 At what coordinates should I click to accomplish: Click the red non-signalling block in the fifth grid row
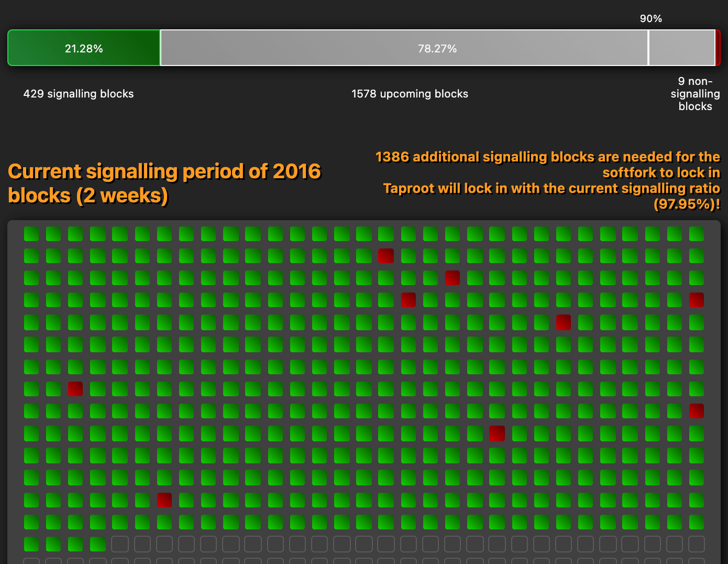(564, 322)
